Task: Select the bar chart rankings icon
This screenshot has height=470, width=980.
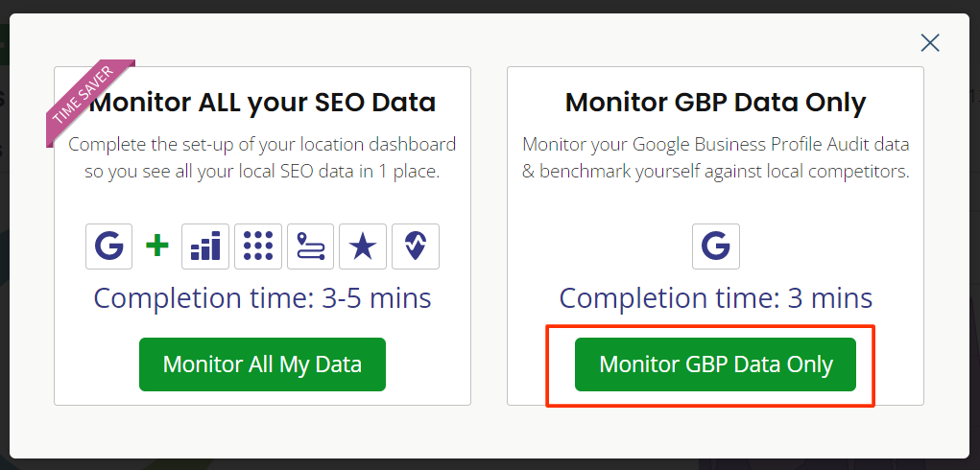Action: [x=205, y=247]
